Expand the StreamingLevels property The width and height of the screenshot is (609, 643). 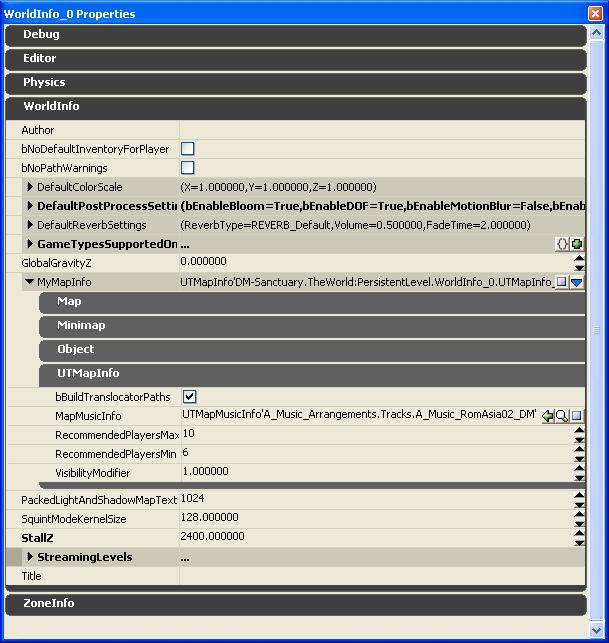(x=30, y=557)
